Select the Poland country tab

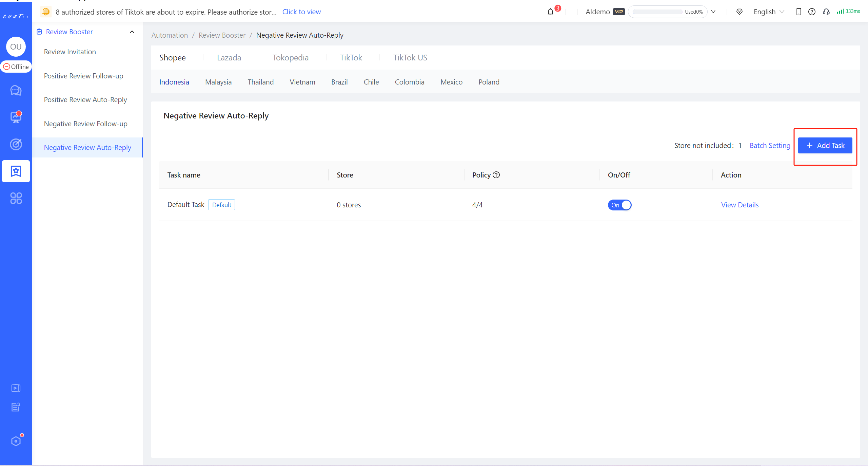(x=489, y=82)
